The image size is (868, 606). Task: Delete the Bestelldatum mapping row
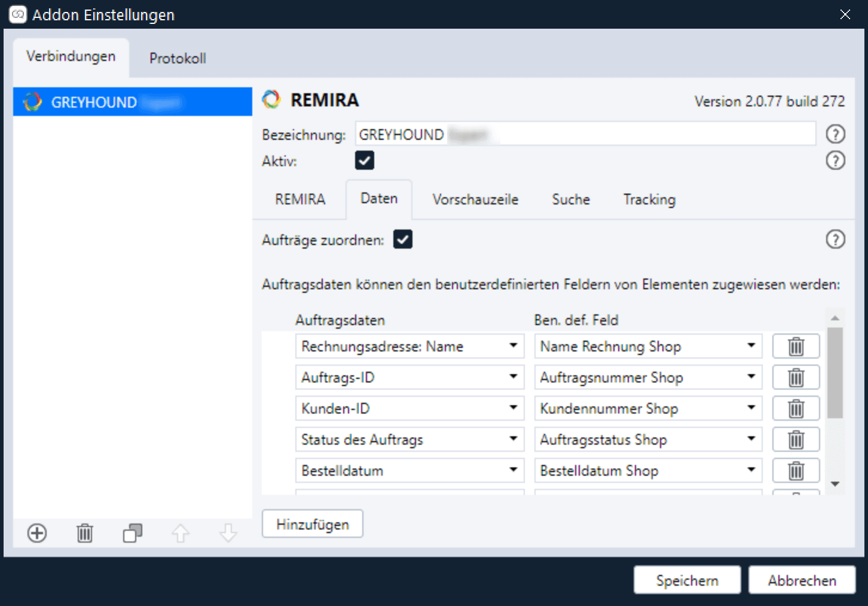pos(796,470)
